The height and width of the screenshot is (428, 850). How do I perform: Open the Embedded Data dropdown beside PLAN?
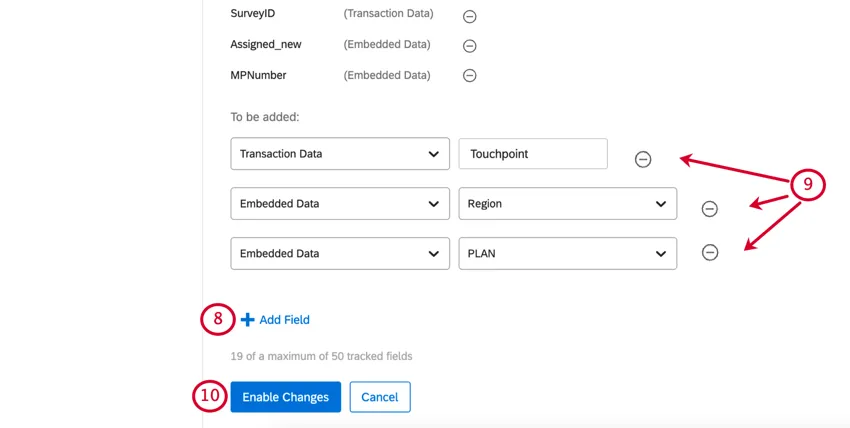[339, 253]
